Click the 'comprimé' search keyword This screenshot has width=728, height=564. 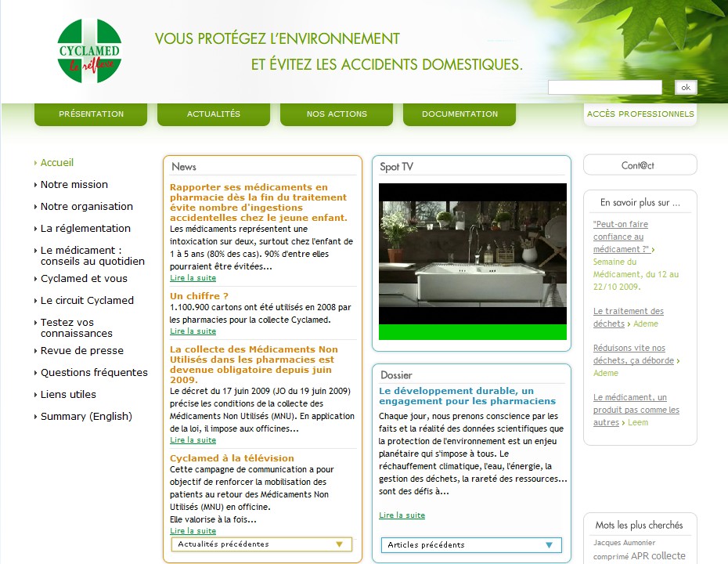click(x=611, y=557)
